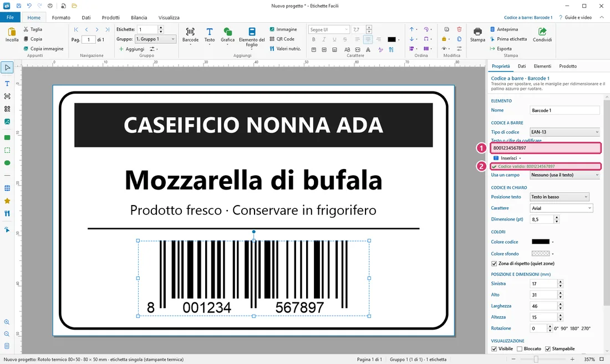Pick the Text tool in left toolbar
The height and width of the screenshot is (364, 610).
click(x=7, y=84)
